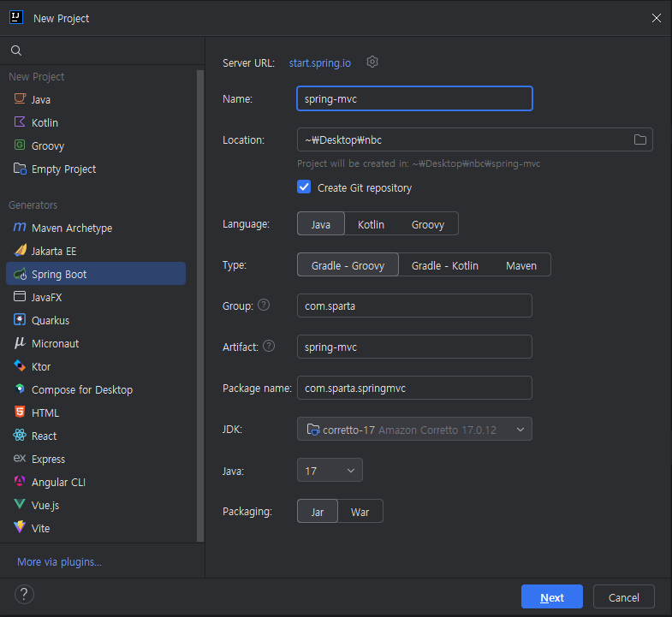Click the Maven Archetype m icon
Image resolution: width=672 pixels, height=617 pixels.
point(20,227)
